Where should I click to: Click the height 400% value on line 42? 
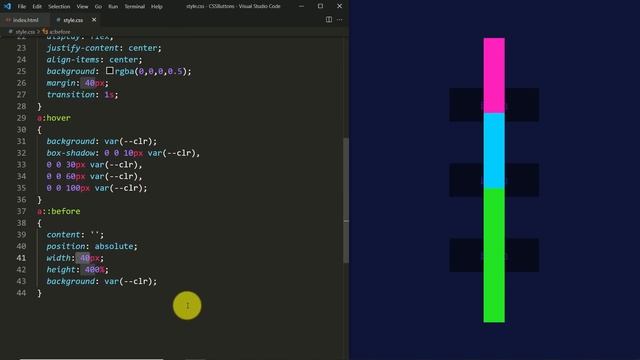(x=95, y=270)
